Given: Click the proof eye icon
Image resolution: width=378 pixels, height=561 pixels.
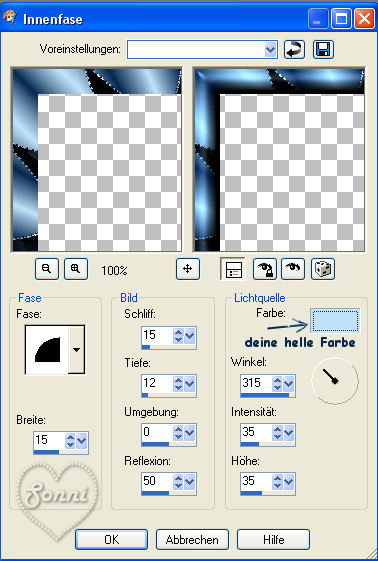Looking at the screenshot, I should 293,269.
